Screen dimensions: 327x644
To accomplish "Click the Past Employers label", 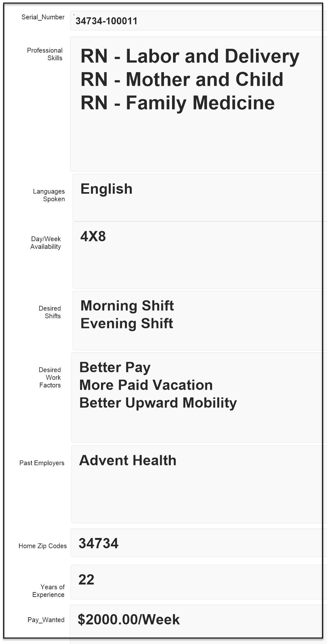I will [x=42, y=463].
